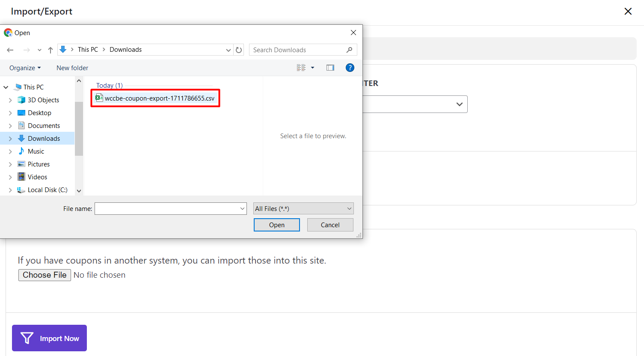Viewport: 644px width, 356px height.
Task: Open recent locations dropdown arrow
Action: click(39, 50)
